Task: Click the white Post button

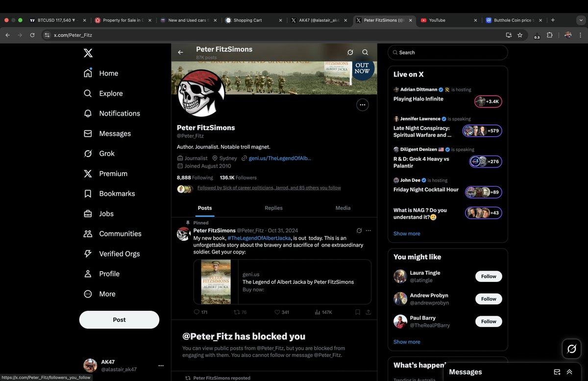Action: pos(119,320)
